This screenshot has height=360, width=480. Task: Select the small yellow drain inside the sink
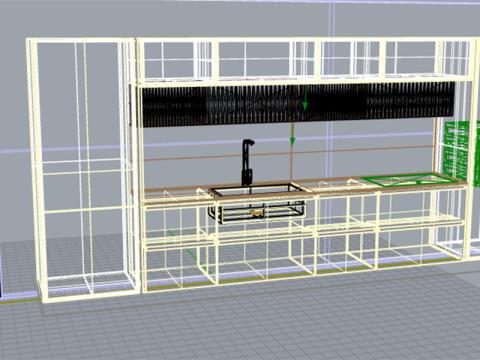[x=256, y=213]
